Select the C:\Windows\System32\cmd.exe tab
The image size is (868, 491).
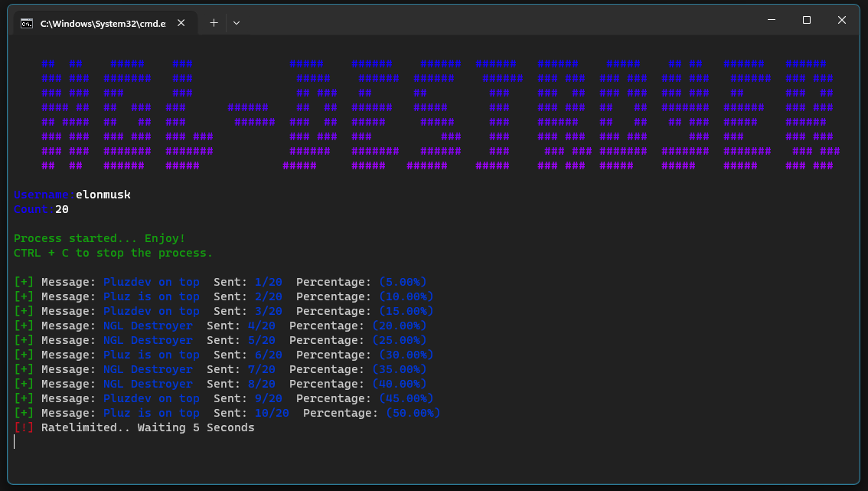103,23
